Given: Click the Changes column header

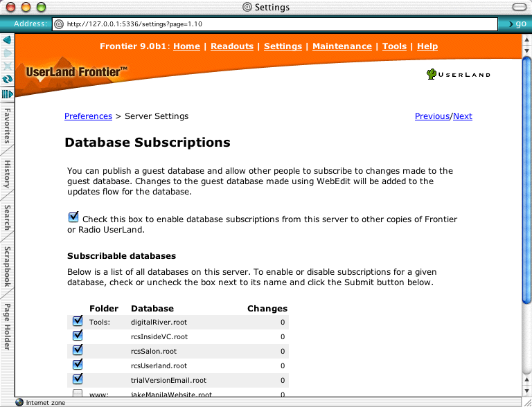Looking at the screenshot, I should coord(267,308).
